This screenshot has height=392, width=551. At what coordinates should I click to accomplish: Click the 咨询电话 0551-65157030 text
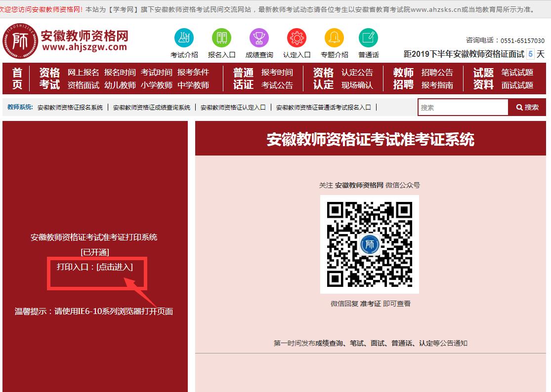point(505,40)
